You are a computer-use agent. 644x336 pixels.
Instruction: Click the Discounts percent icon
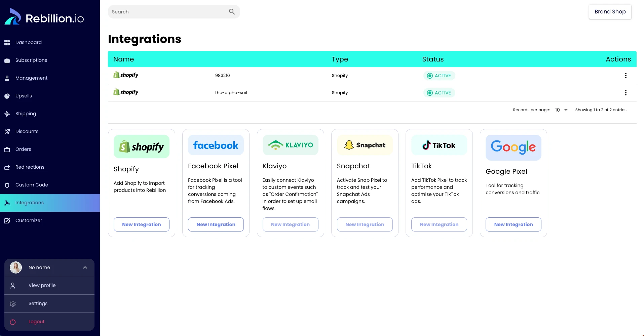[7, 131]
